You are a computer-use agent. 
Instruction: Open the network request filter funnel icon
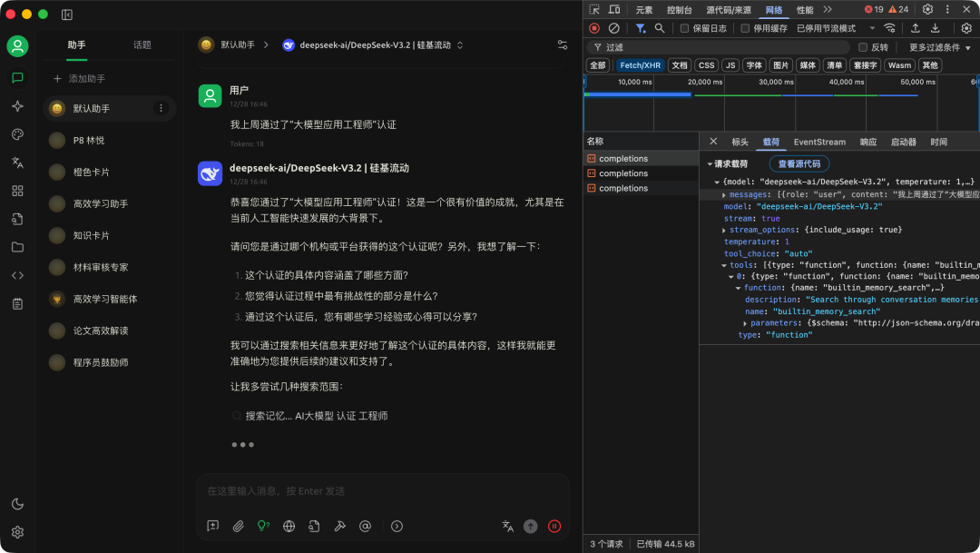pos(639,28)
